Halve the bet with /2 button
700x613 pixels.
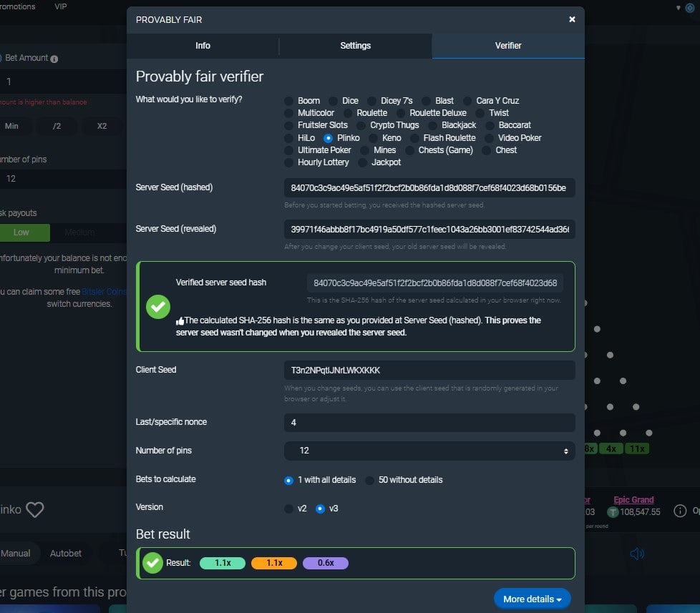57,126
